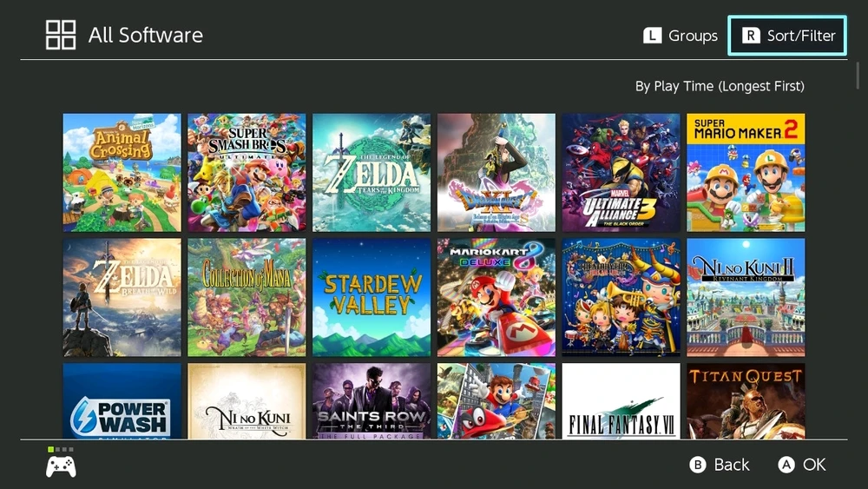Select the Titan Quest game tile
Viewport: 868px width, 489px height.
(x=746, y=401)
